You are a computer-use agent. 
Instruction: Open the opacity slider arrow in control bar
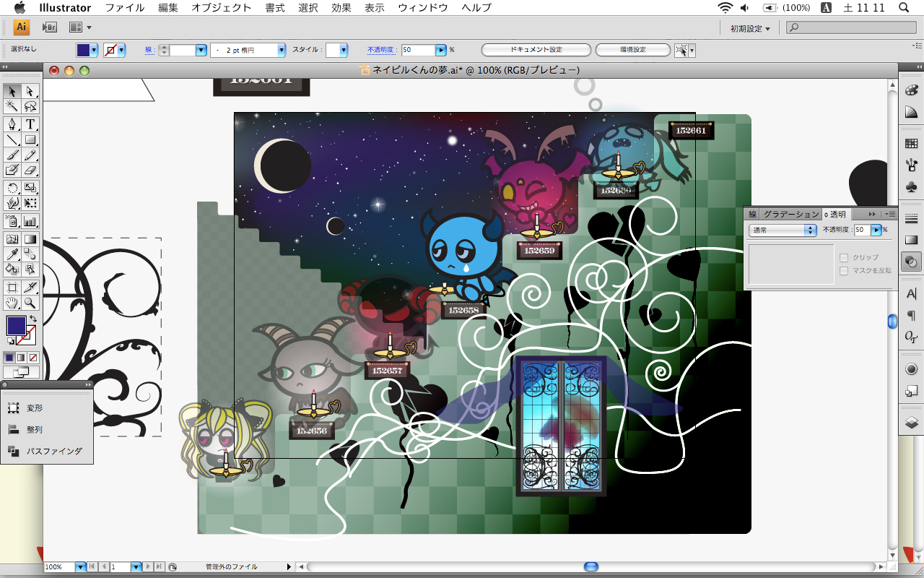tap(441, 50)
